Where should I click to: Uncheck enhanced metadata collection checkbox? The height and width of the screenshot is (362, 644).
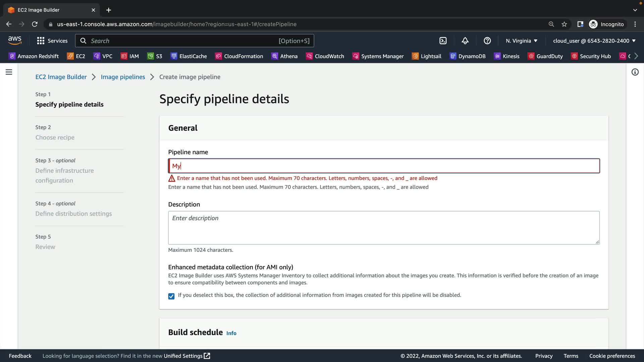(171, 296)
